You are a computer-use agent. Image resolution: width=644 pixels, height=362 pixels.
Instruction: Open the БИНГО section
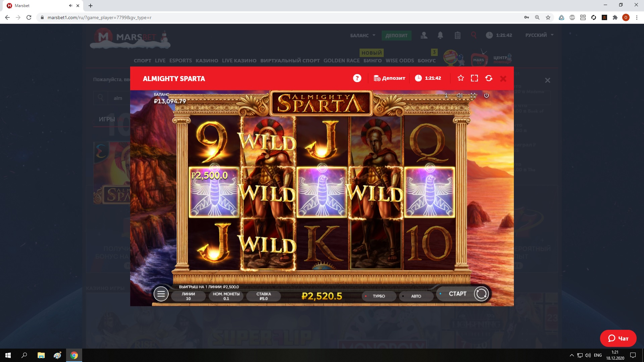(373, 61)
